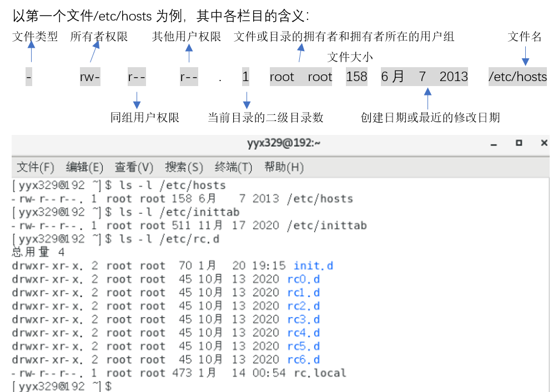Click the 所有者权限 label
553x392 pixels.
pos(99,36)
